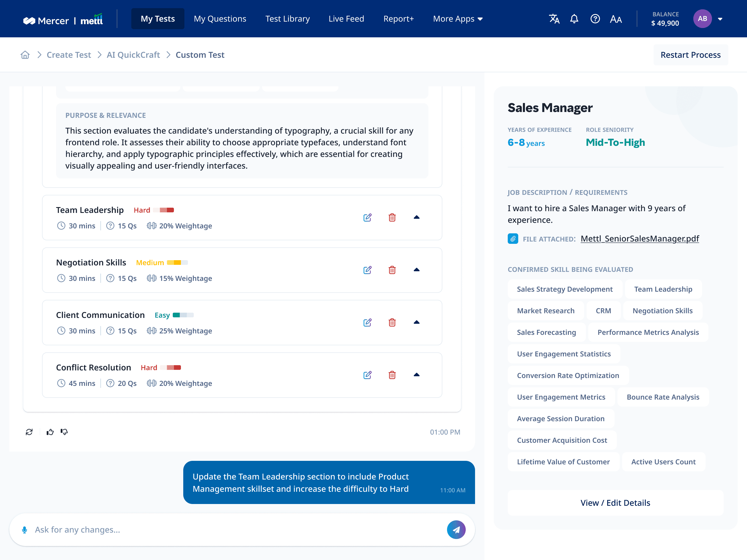Click the font size AA icon
Viewport: 747px width, 560px height.
coord(616,19)
